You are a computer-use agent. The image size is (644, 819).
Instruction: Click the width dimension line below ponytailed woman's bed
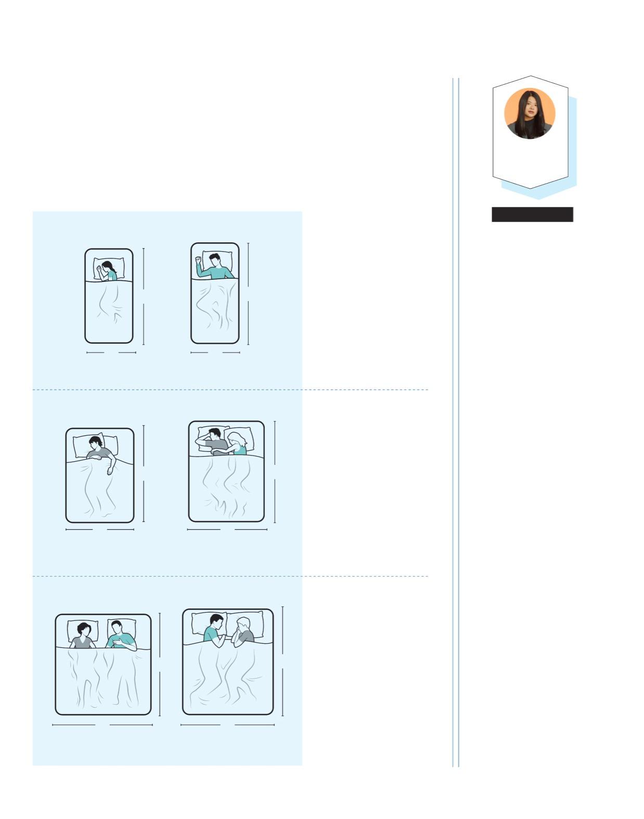pos(111,353)
